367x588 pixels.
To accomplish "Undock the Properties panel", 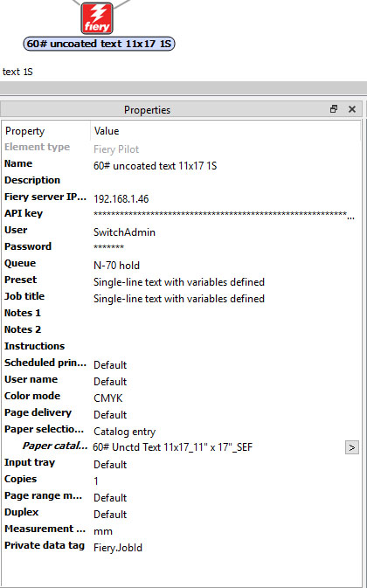I will click(x=334, y=109).
